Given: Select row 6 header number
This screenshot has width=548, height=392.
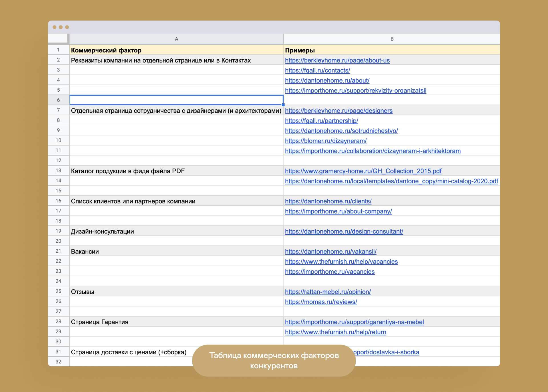Looking at the screenshot, I should pos(58,100).
